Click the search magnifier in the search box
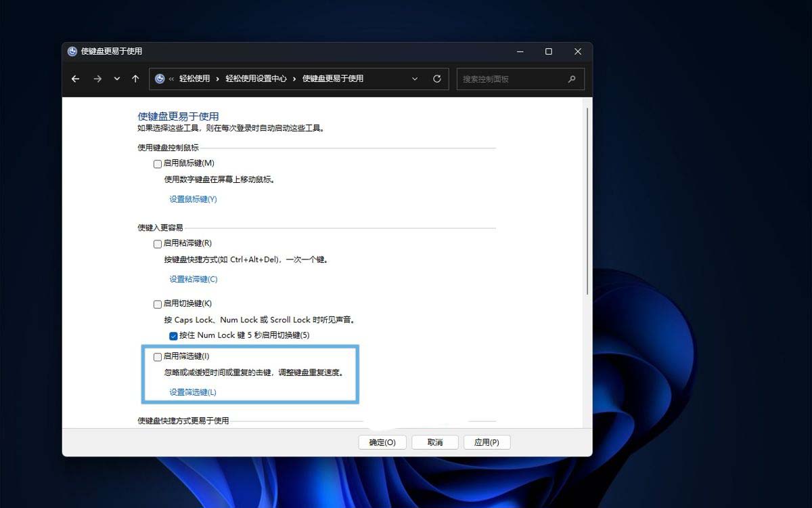Image resolution: width=812 pixels, height=508 pixels. 572,79
